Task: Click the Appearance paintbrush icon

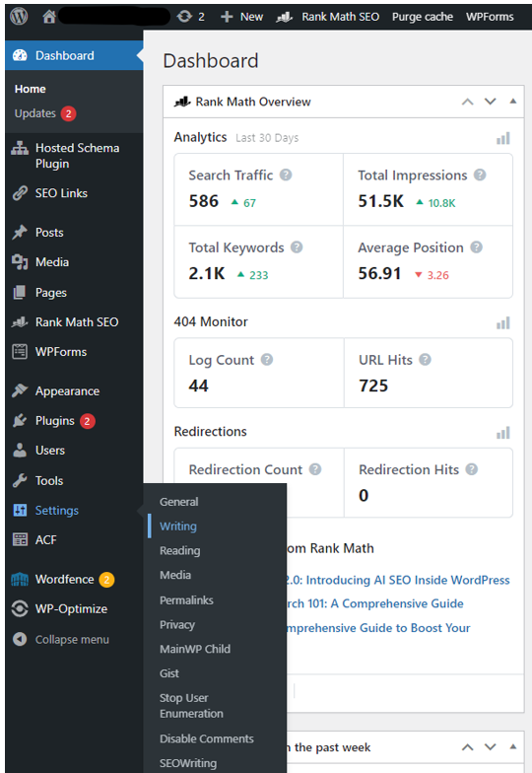Action: point(20,390)
